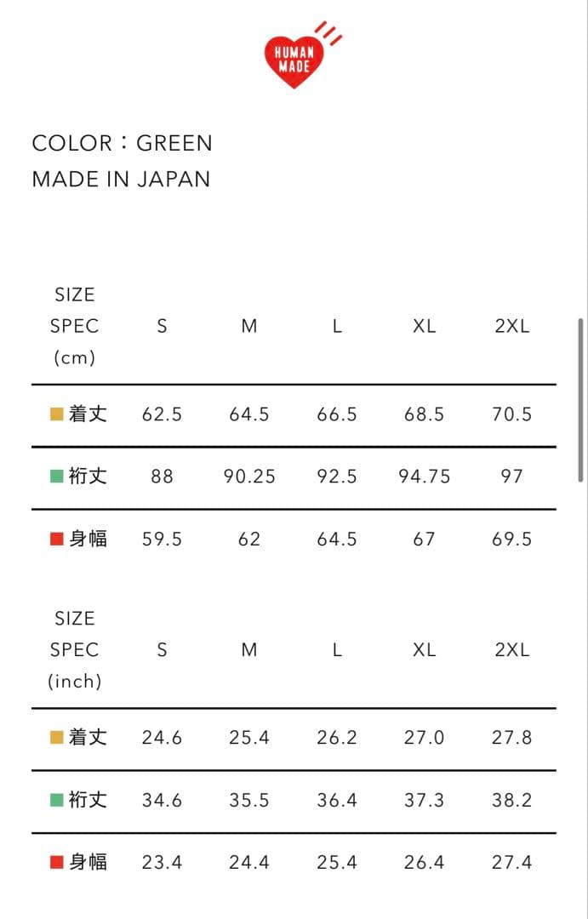Click the yellow 着丈 swatch in cm table
Image resolution: width=588 pixels, height=919 pixels.
click(x=57, y=414)
